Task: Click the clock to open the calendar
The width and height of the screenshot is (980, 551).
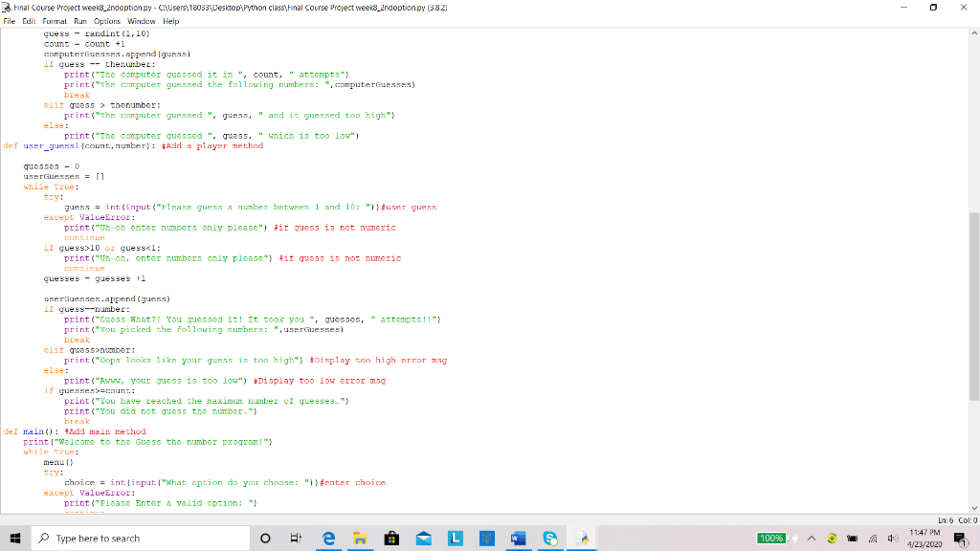Action: coord(924,538)
